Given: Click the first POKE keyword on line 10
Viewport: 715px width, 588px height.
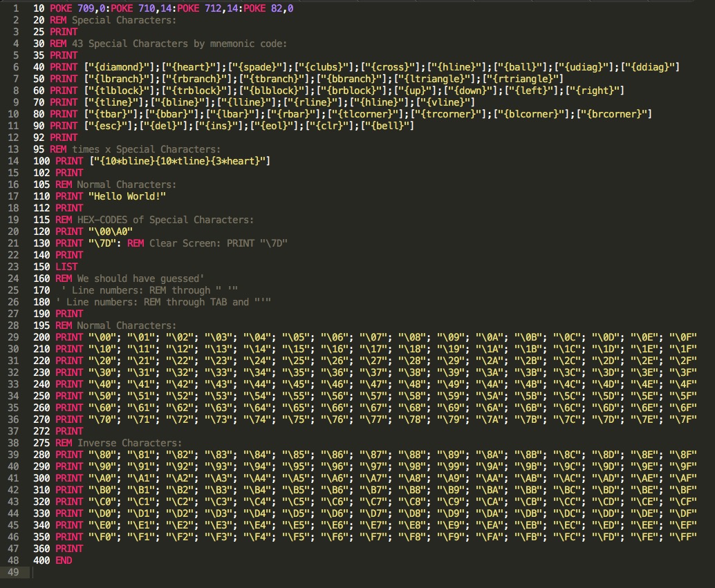Looking at the screenshot, I should [x=62, y=8].
